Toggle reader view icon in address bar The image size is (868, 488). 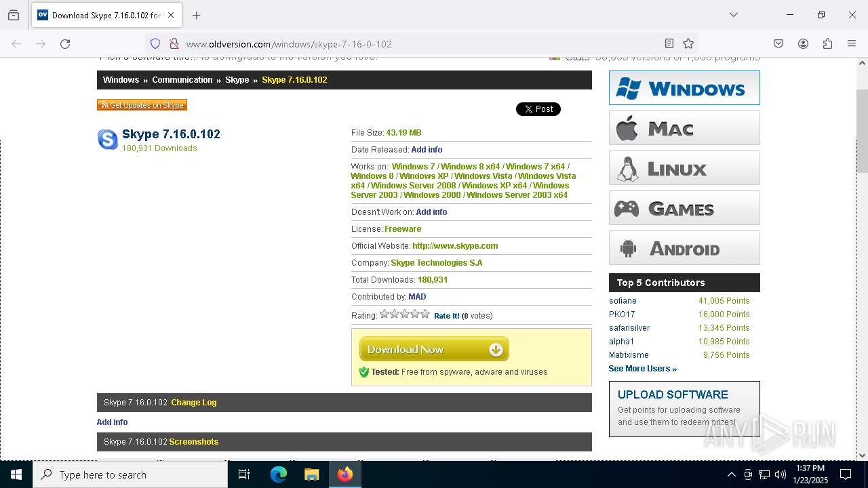coord(669,44)
